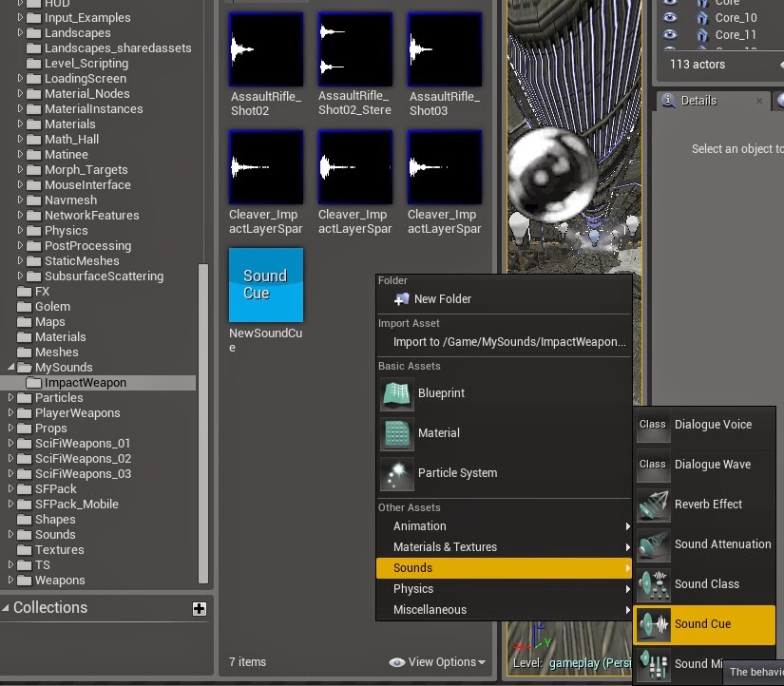Click the ImpactWeapon folder icon

[x=33, y=383]
